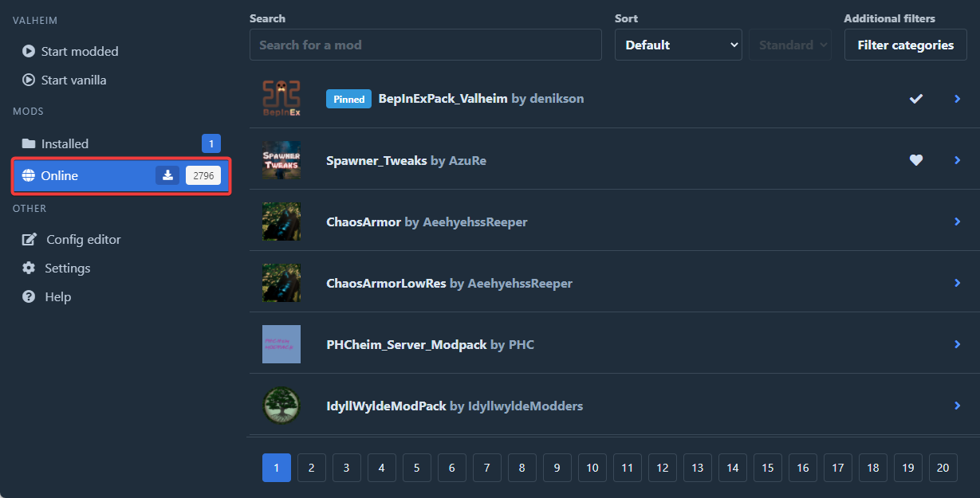Select the Spawner_Tweaks by AzuRe title
The height and width of the screenshot is (498, 980).
406,160
